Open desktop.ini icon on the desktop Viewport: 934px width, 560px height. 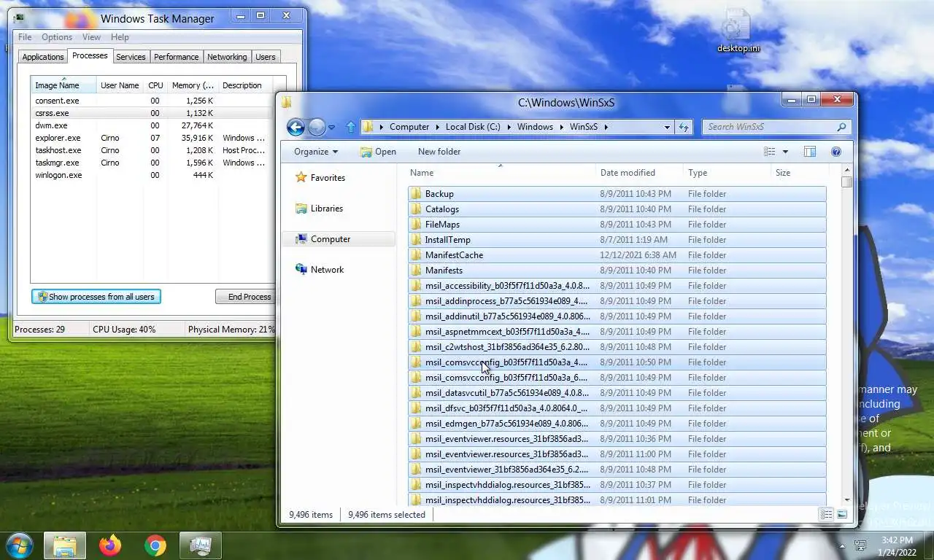coord(738,31)
